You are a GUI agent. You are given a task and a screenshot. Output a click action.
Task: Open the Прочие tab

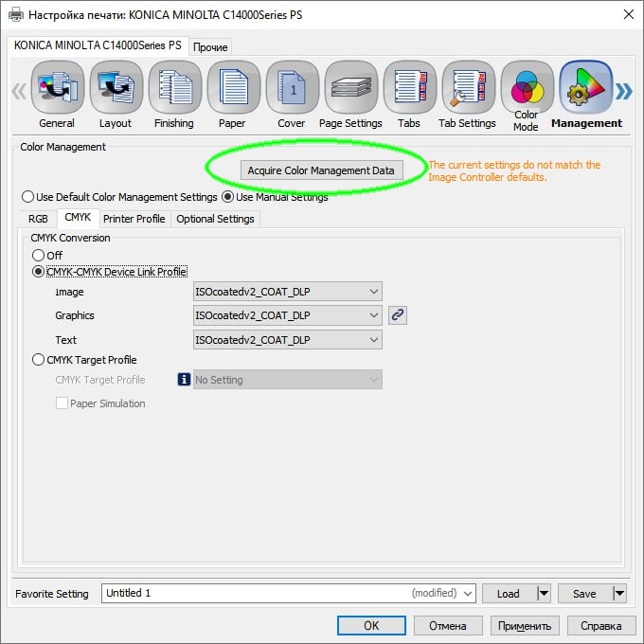click(210, 47)
